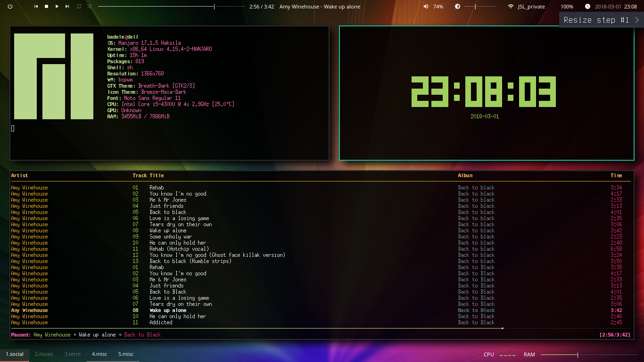
Task: Click the Time column header
Action: [x=616, y=175]
